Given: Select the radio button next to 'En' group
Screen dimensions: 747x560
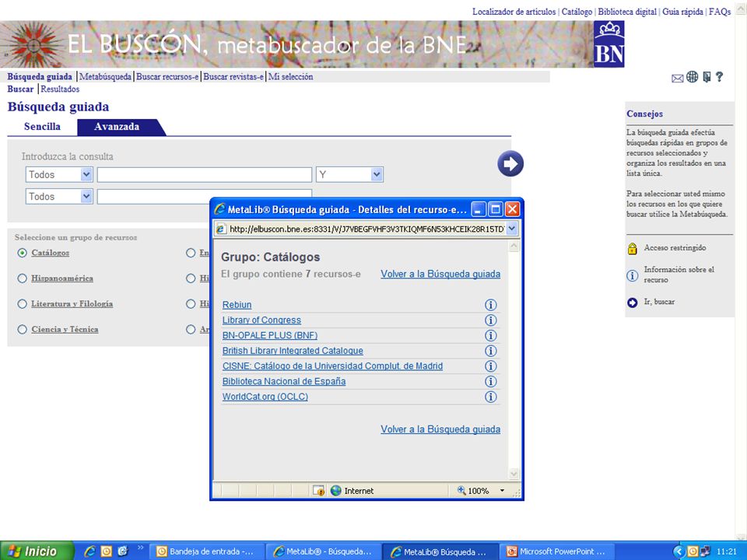Looking at the screenshot, I should (x=191, y=253).
